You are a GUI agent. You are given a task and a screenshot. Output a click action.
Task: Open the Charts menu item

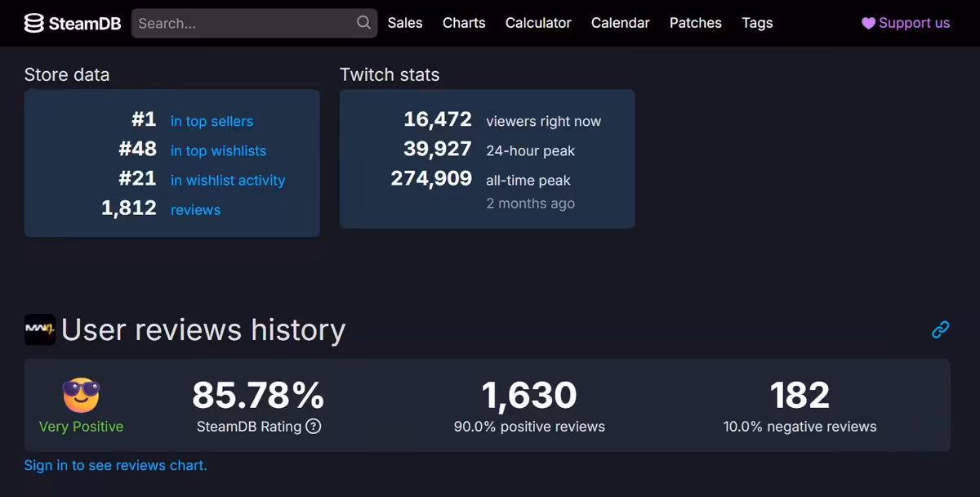click(464, 23)
